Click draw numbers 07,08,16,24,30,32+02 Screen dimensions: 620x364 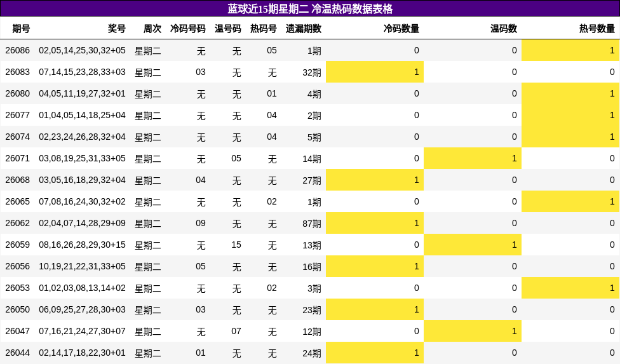(x=82, y=201)
